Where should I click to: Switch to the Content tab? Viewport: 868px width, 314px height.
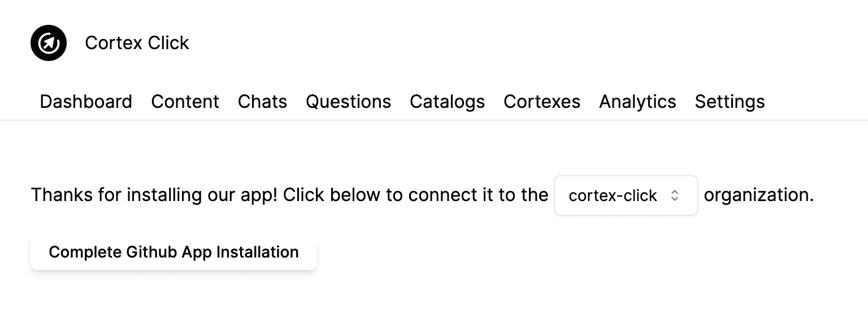point(185,102)
